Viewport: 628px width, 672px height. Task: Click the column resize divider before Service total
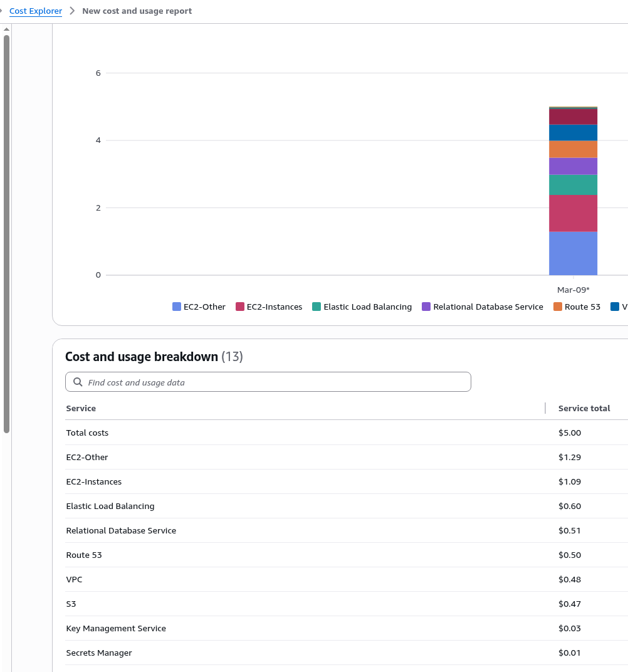(x=545, y=408)
